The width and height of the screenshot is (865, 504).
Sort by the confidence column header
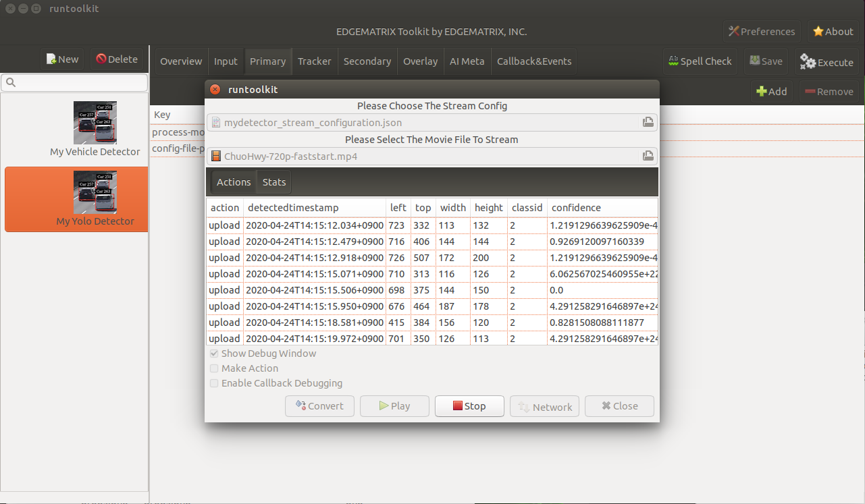tap(602, 208)
